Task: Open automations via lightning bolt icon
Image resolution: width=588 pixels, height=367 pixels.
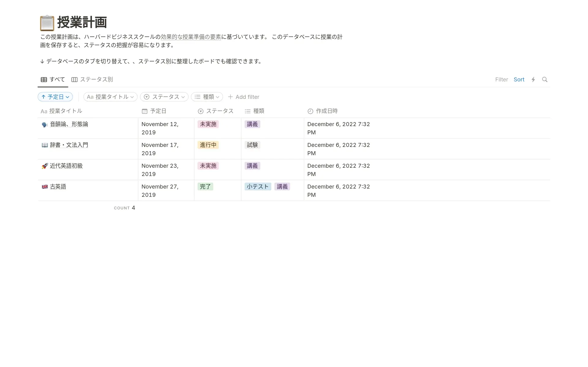Action: 533,80
